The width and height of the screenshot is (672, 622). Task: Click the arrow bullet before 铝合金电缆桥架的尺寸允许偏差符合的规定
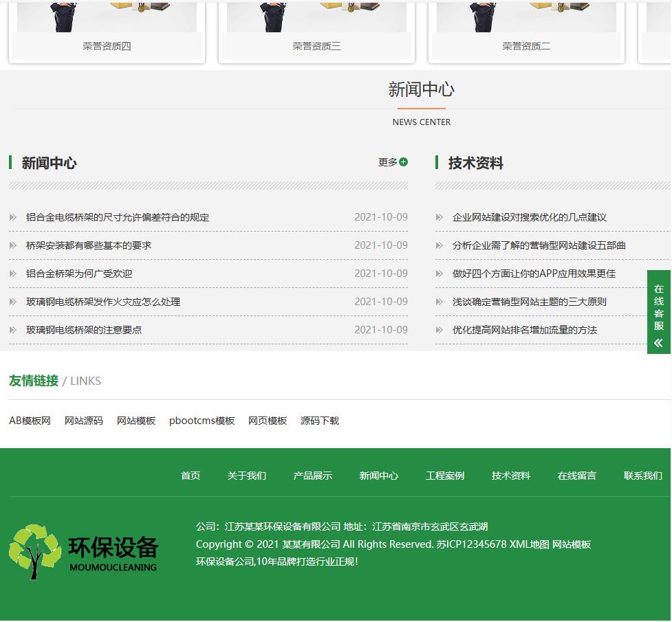click(x=13, y=217)
